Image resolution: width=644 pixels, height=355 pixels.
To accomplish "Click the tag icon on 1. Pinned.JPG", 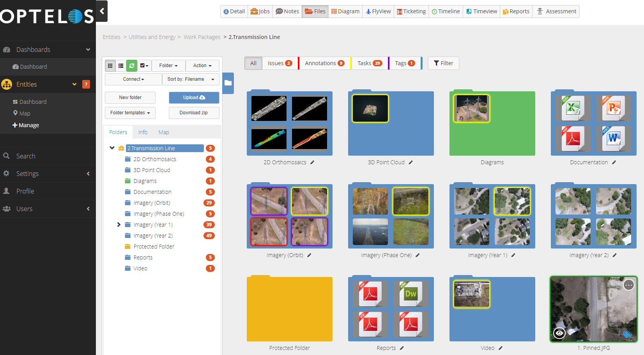I will tap(627, 334).
